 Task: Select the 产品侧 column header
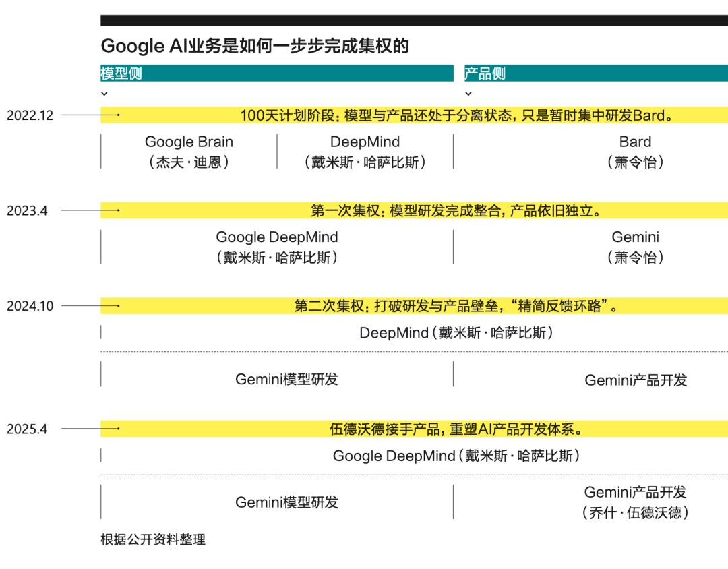click(x=485, y=73)
